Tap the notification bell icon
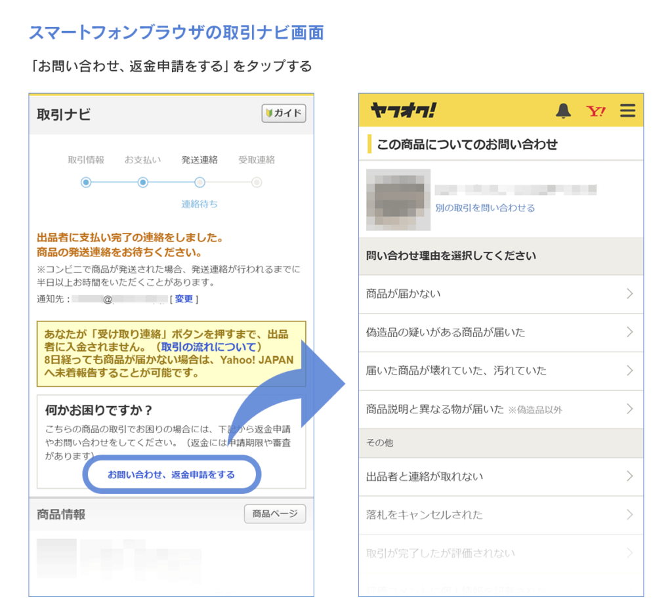This screenshot has width=672, height=616. (563, 111)
